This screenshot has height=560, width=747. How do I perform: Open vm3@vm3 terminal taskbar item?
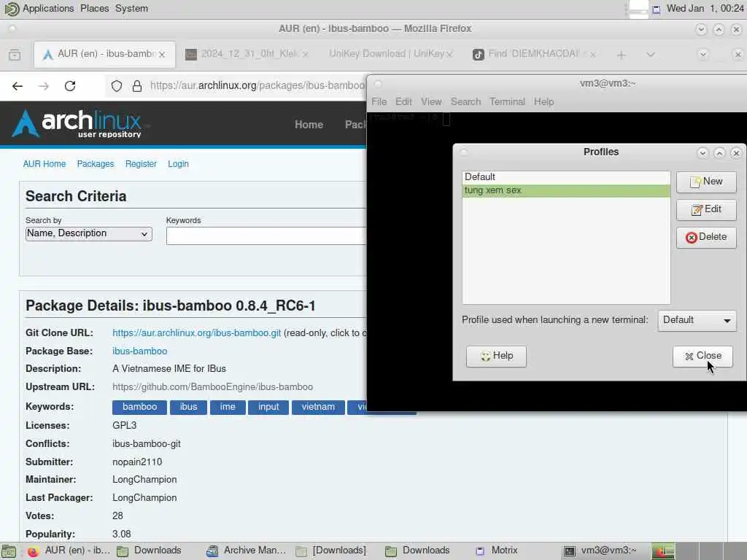click(600, 551)
